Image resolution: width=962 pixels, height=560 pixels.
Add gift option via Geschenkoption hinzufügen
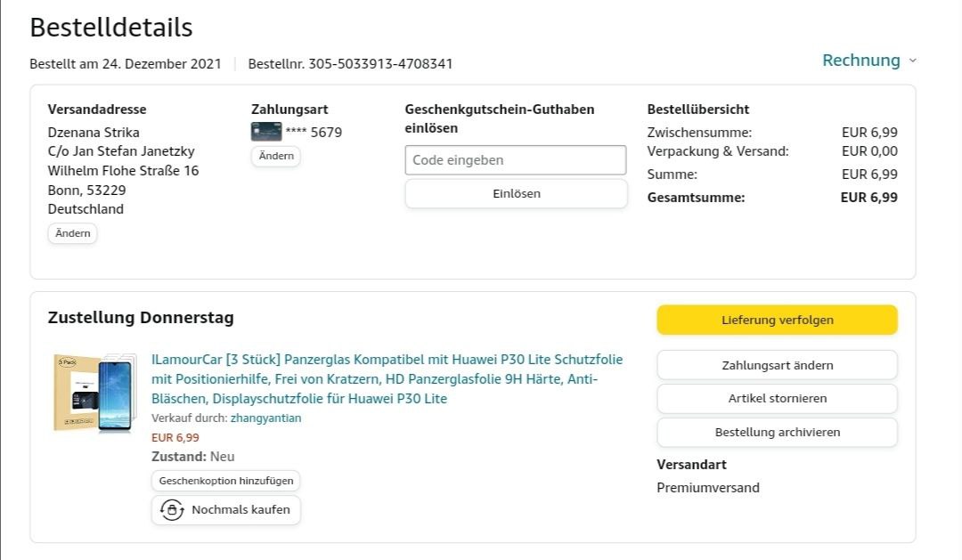click(x=226, y=481)
